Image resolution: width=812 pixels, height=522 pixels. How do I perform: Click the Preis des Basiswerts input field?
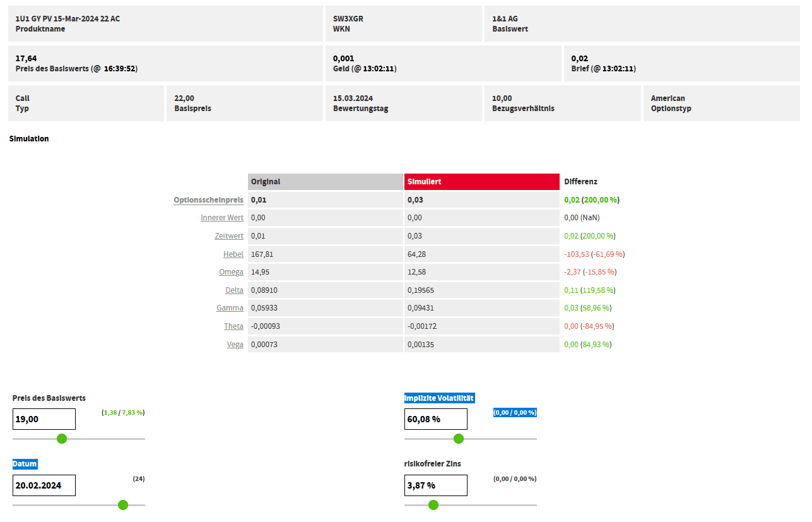[44, 419]
